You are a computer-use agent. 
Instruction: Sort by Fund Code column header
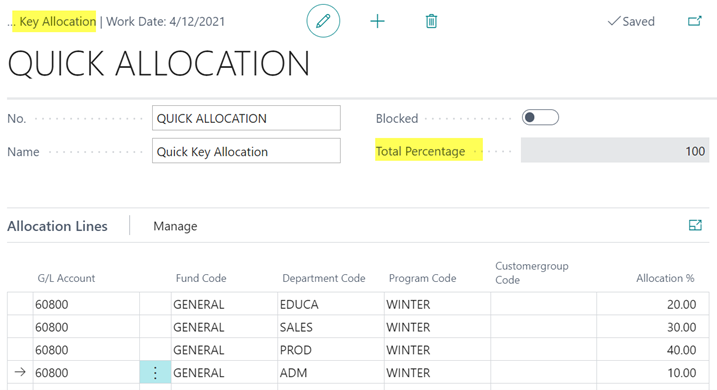[201, 278]
